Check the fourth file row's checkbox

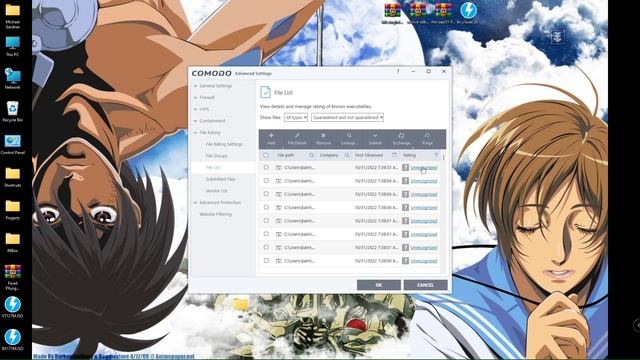[x=266, y=207]
